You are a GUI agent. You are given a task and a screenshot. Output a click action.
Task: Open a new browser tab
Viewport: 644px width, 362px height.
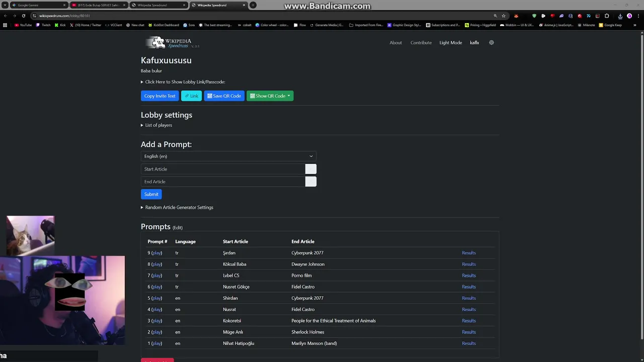(x=253, y=5)
